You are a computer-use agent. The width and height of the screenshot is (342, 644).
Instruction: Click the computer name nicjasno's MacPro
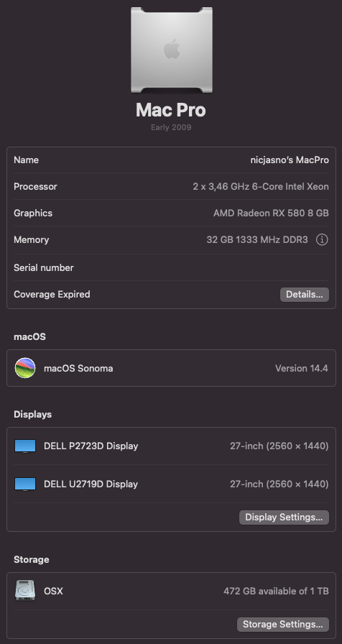pos(290,160)
